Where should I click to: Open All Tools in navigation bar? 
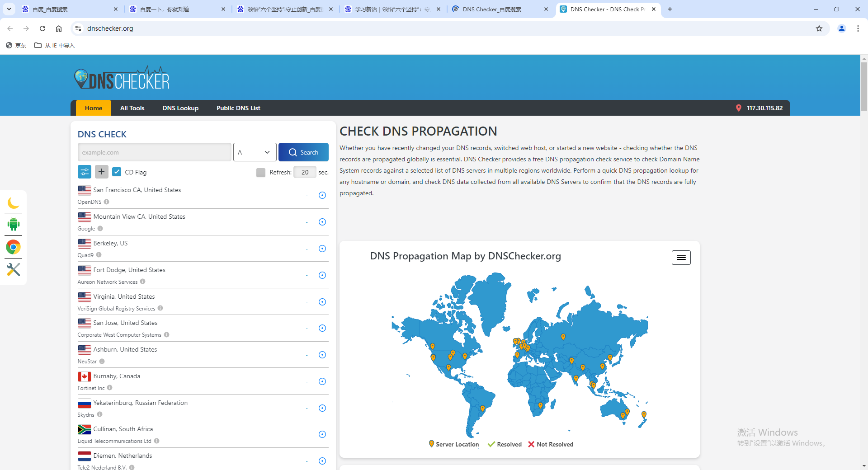[132, 108]
